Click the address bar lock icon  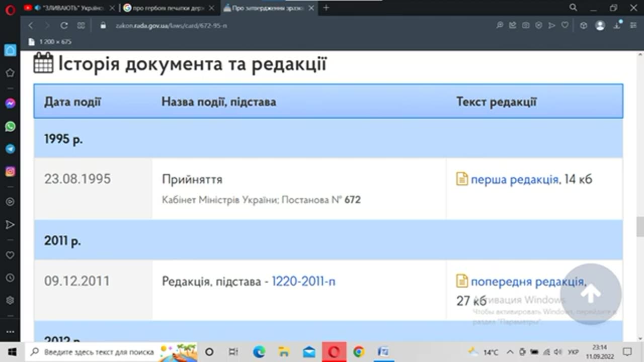pyautogui.click(x=103, y=25)
